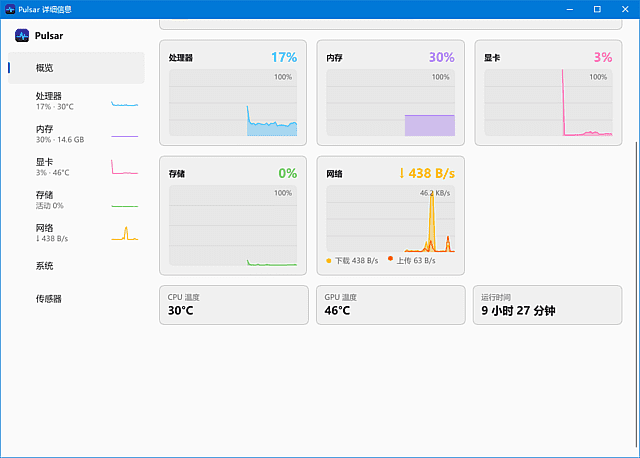Open the 网络 438 B/s card

point(391,216)
